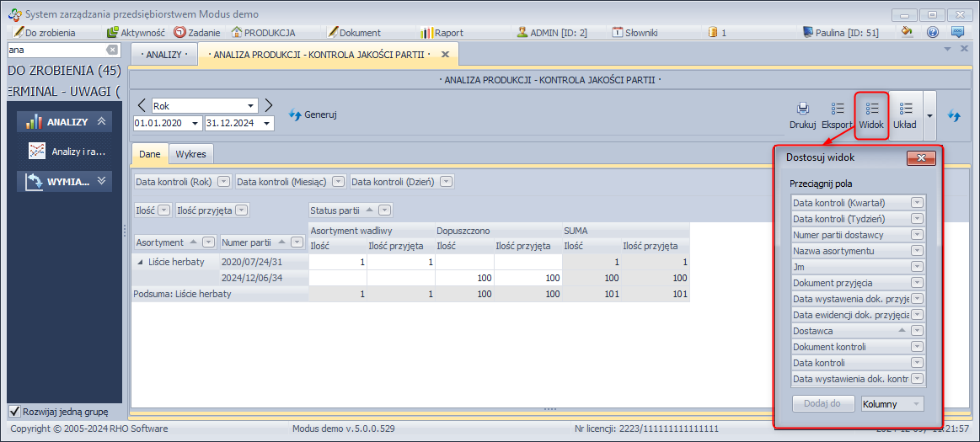980x442 pixels.
Task: Open filter for Status partii field
Action: point(384,210)
